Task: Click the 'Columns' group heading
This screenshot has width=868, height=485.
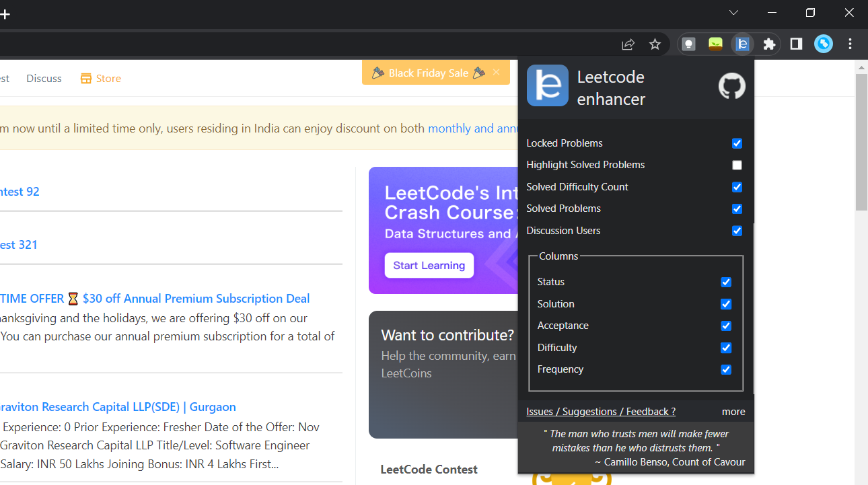Action: [558, 256]
